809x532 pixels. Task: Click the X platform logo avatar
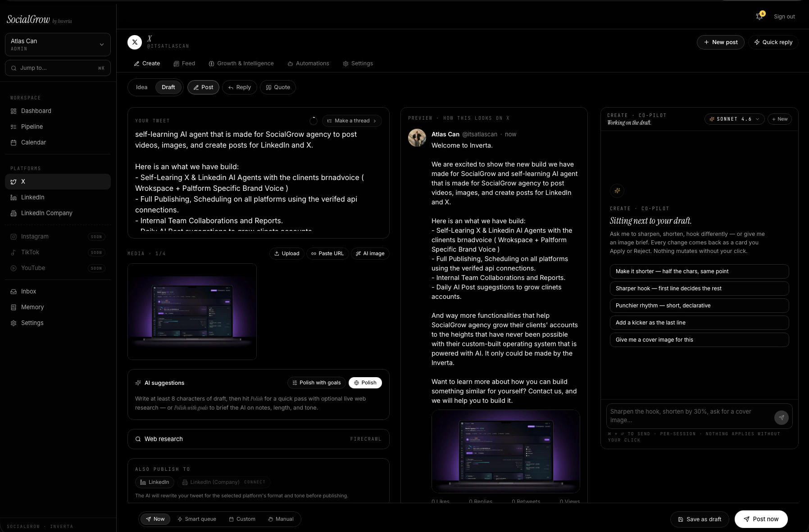point(135,42)
